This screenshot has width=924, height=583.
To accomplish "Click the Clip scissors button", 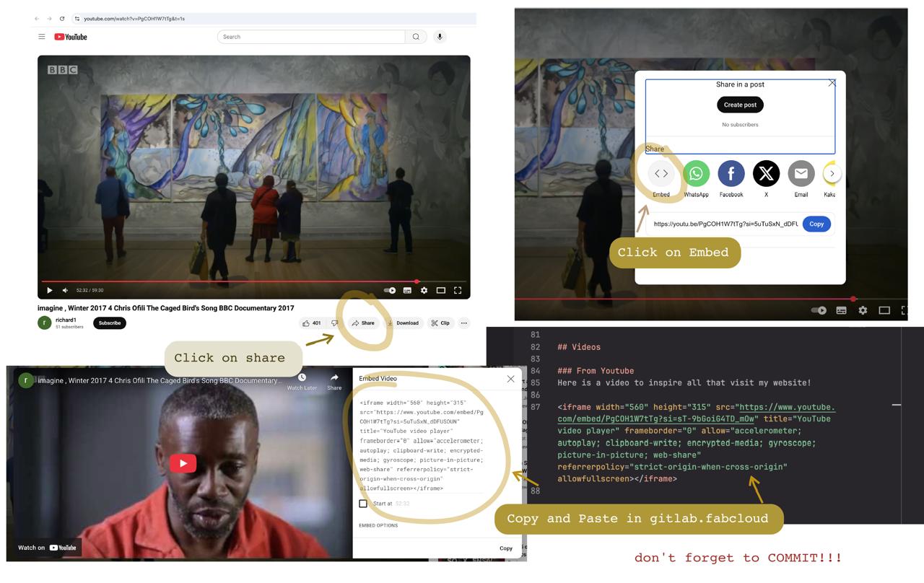I will tap(440, 323).
